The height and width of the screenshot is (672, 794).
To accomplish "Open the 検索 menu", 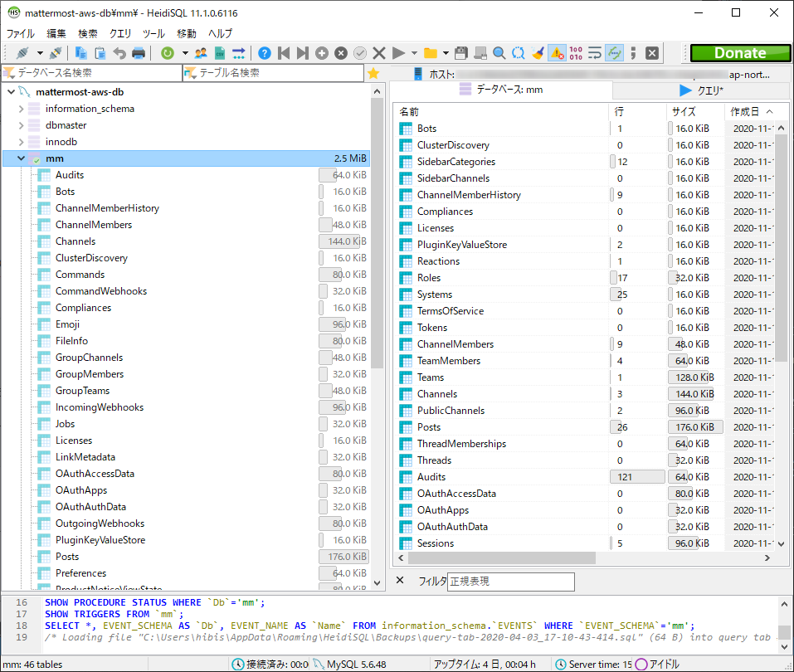I will pyautogui.click(x=88, y=33).
